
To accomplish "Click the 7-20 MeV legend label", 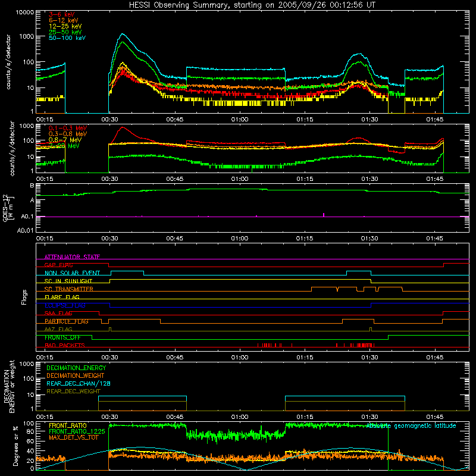I will coord(64,146).
